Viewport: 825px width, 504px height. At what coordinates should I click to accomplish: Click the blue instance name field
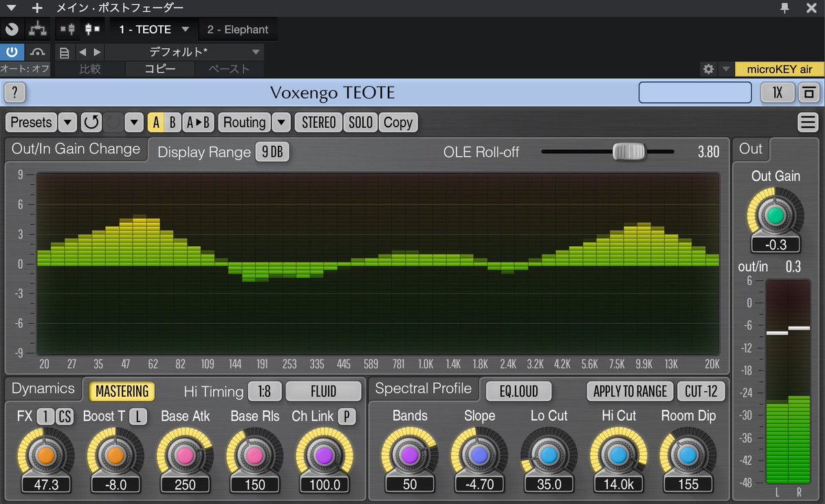coord(695,92)
